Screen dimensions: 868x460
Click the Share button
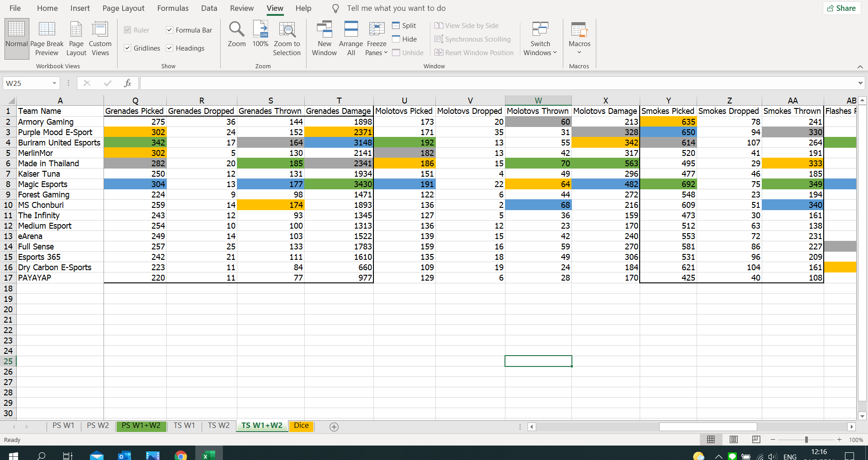click(841, 8)
